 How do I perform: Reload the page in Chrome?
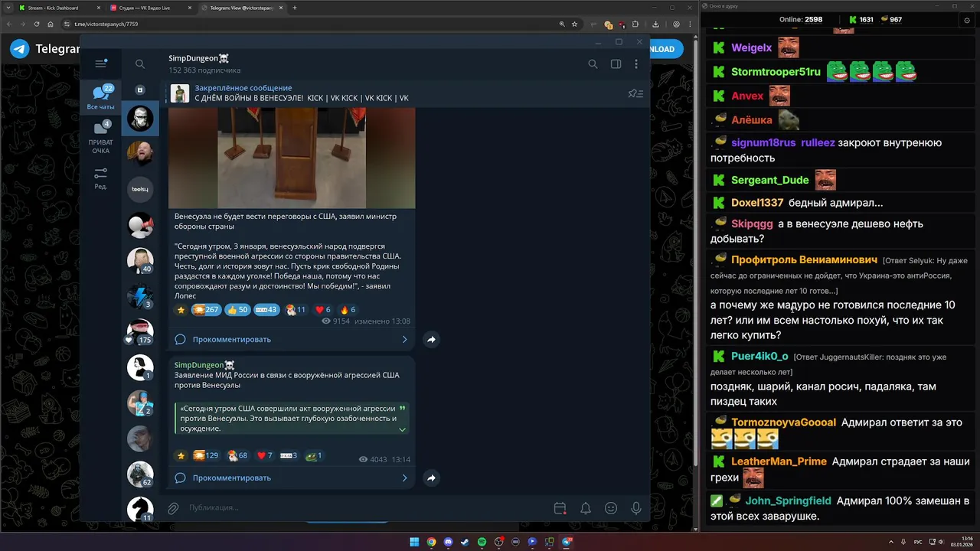pyautogui.click(x=36, y=24)
